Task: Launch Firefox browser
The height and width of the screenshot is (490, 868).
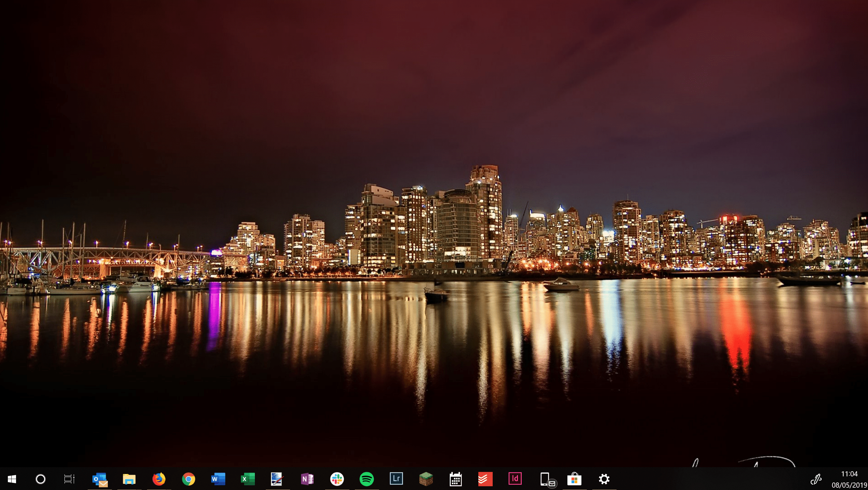Action: (159, 479)
